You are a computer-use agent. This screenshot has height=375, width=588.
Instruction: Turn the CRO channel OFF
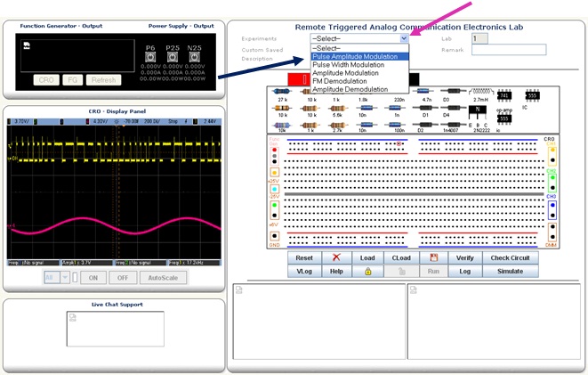(123, 278)
